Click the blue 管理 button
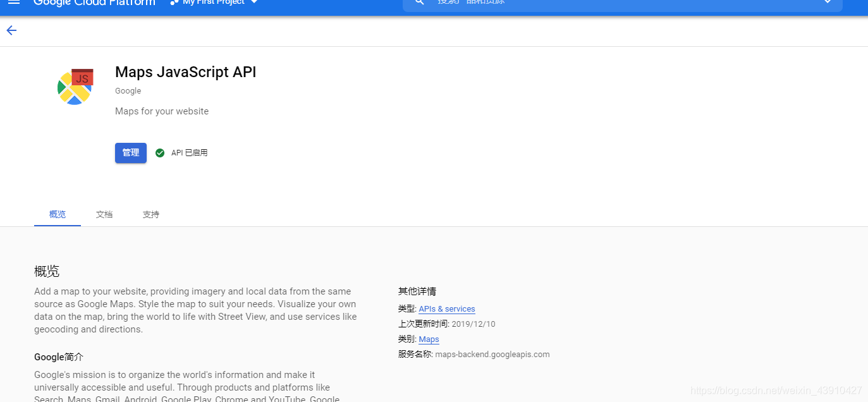 [x=131, y=153]
